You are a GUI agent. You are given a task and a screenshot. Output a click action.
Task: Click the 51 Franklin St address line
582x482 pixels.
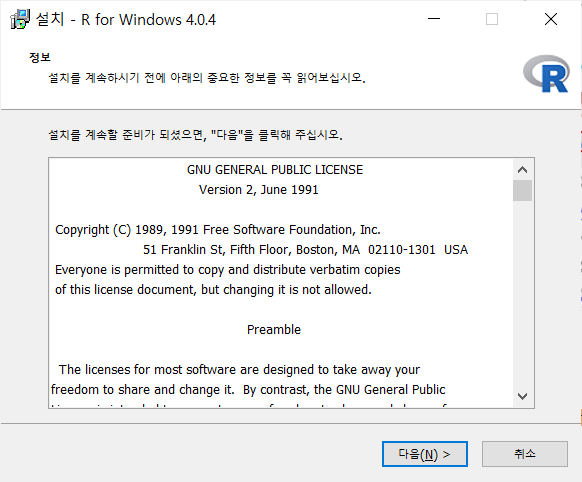pyautogui.click(x=305, y=250)
